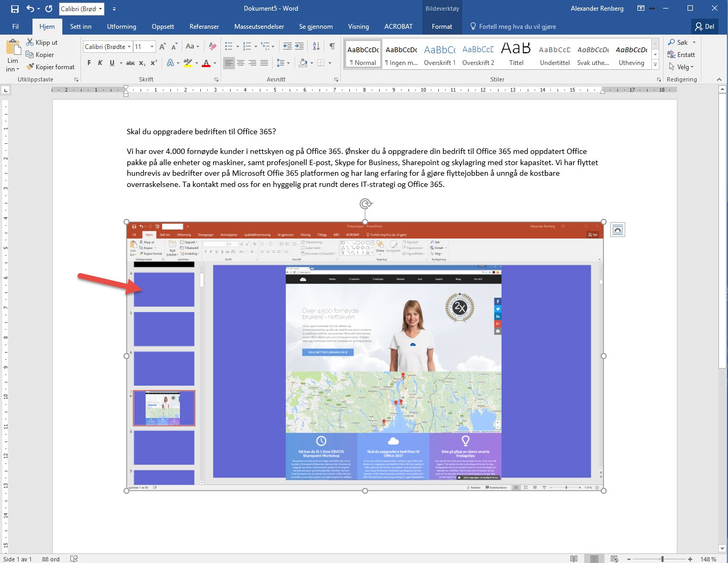Align paragraph to the left

[x=228, y=63]
